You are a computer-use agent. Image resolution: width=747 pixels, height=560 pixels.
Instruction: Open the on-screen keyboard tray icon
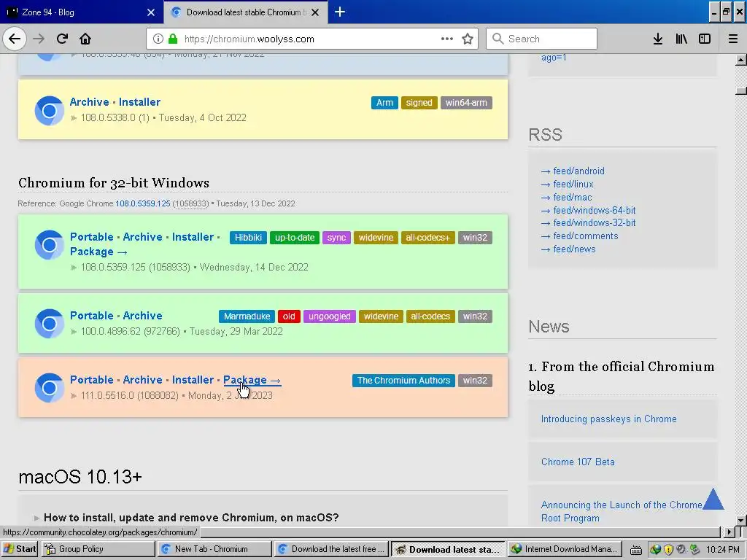click(x=635, y=550)
